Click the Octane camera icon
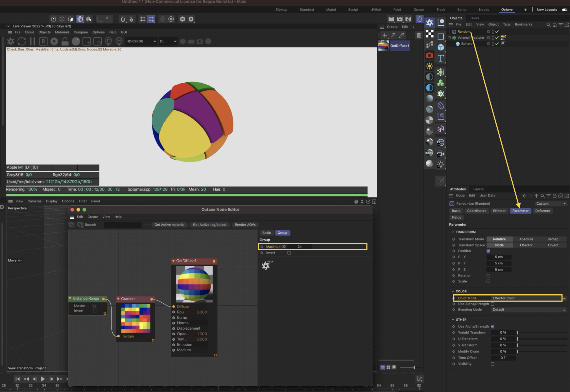570x392 pixels. (429, 55)
